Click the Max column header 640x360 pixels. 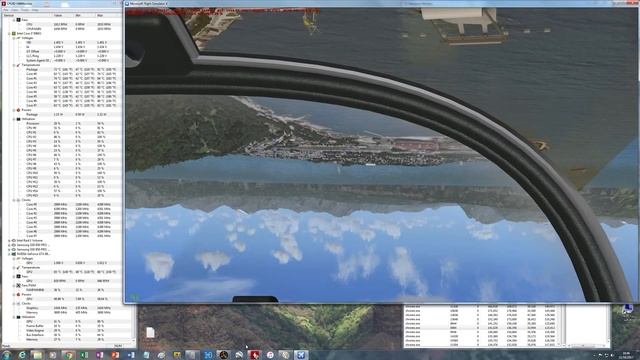108,15
